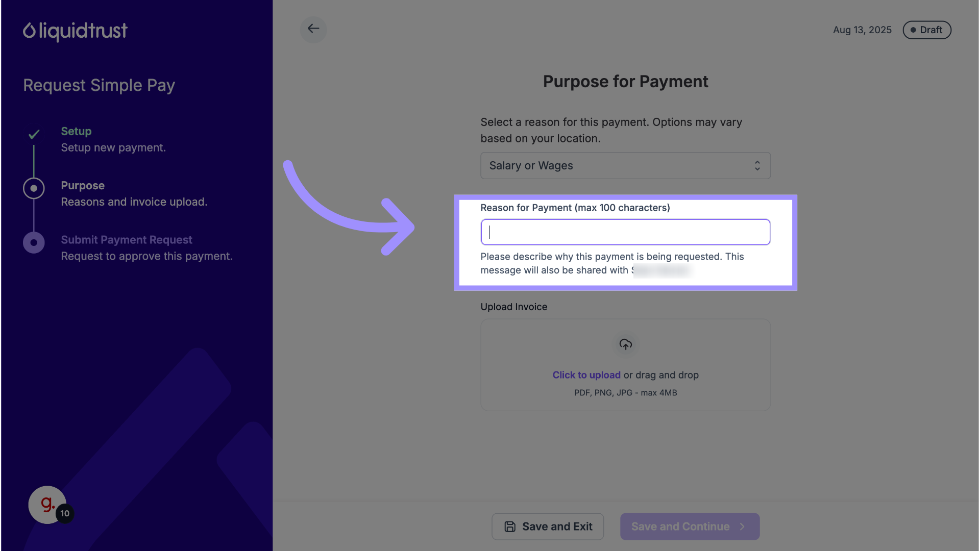Click the back arrow icon
The image size is (980, 551).
pyautogui.click(x=313, y=29)
